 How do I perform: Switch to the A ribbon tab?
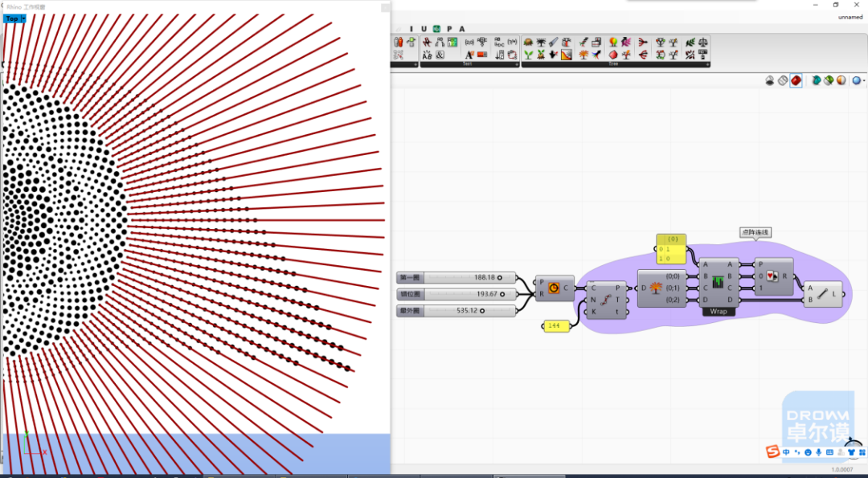click(x=462, y=29)
